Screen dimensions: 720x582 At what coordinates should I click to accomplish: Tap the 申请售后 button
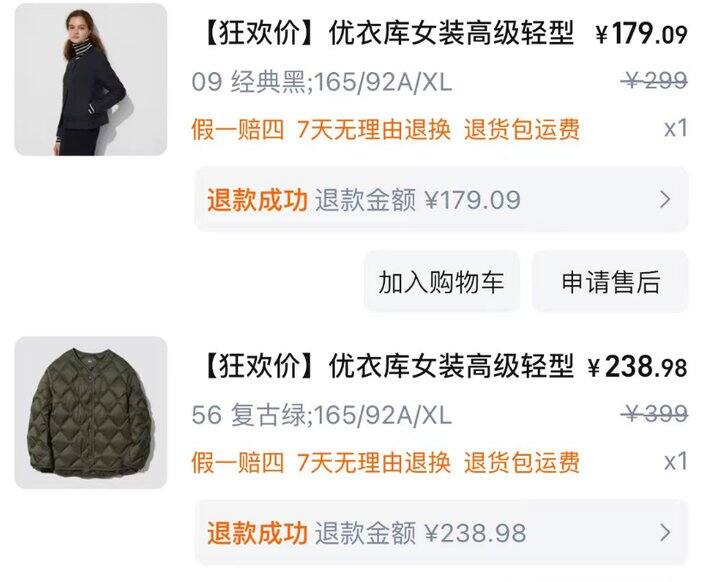(x=610, y=282)
